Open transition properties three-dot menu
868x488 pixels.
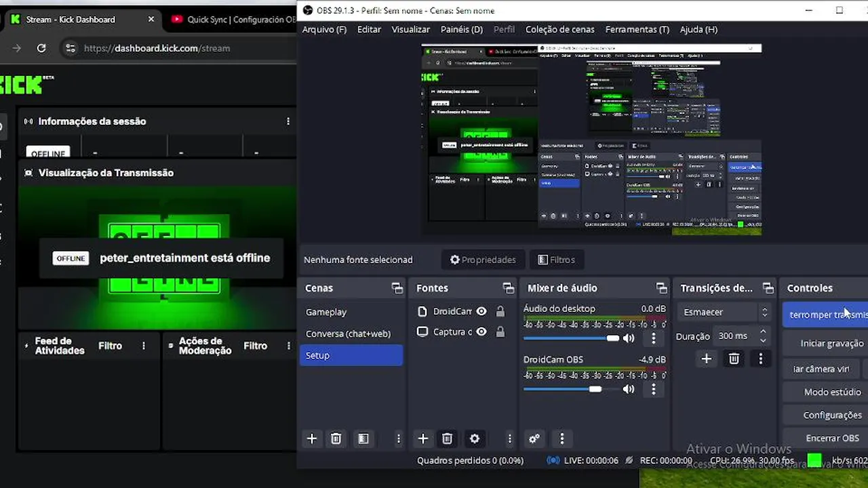click(761, 359)
